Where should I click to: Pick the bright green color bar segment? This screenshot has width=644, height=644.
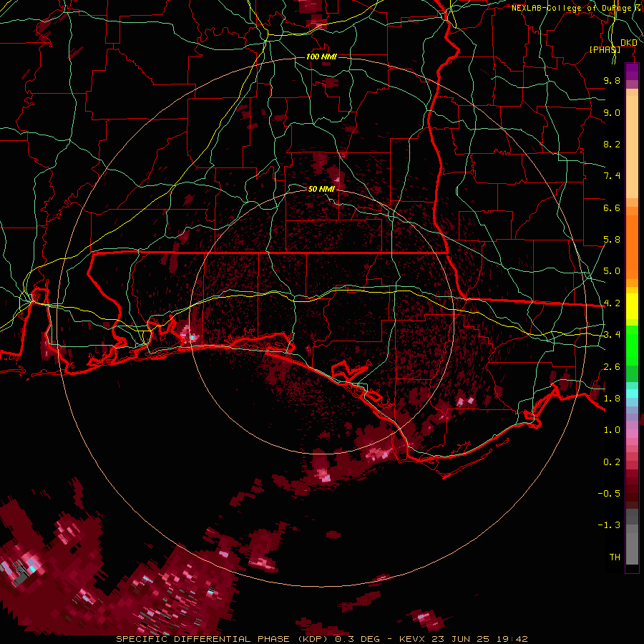click(x=632, y=346)
